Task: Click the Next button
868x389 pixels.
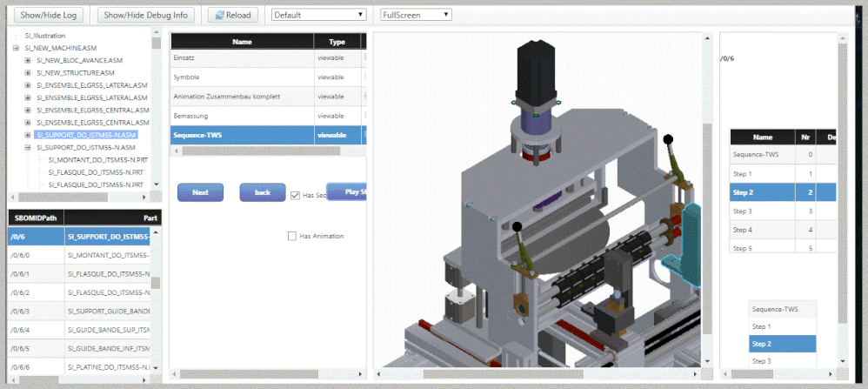Action: [x=200, y=192]
